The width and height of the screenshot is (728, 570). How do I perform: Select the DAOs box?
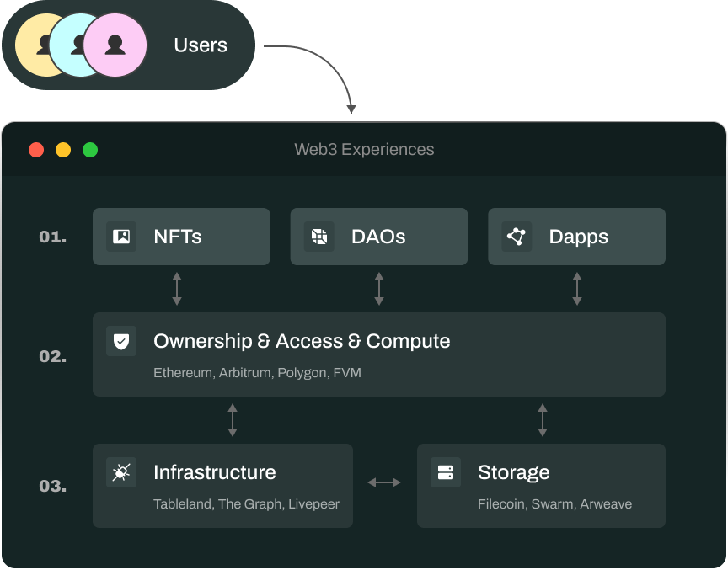pyautogui.click(x=379, y=237)
